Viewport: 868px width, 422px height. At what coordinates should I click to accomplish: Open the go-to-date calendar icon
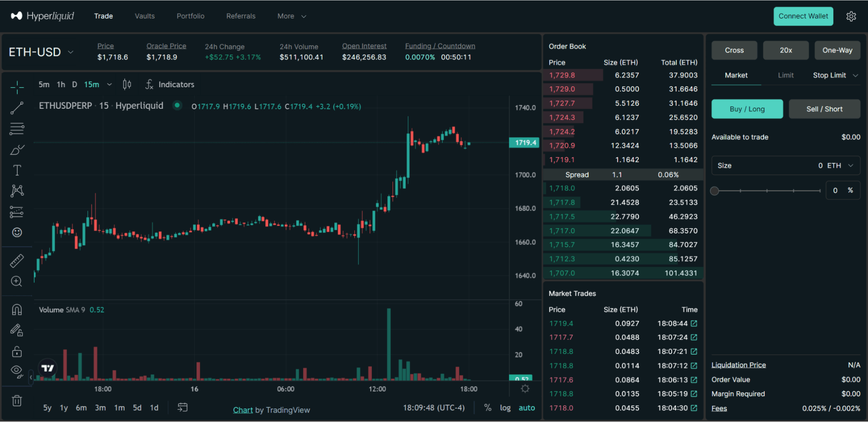click(x=182, y=407)
